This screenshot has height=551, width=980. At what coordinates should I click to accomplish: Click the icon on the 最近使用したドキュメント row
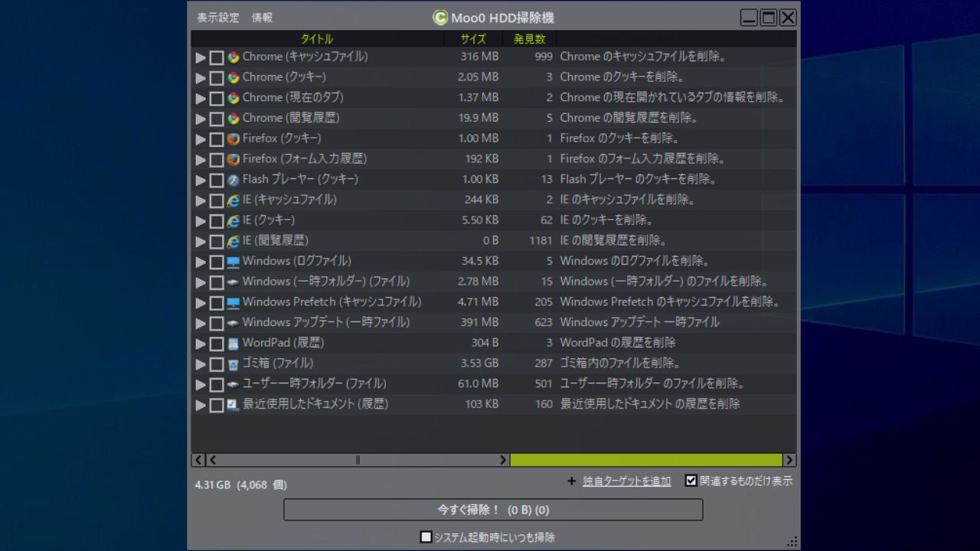click(x=234, y=404)
